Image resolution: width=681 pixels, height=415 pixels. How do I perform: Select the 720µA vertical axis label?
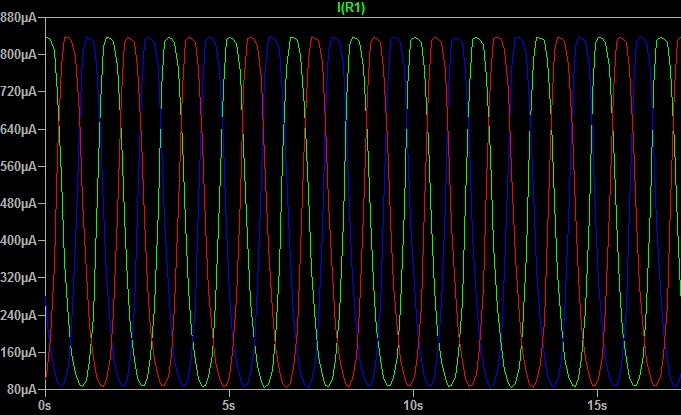pos(19,92)
